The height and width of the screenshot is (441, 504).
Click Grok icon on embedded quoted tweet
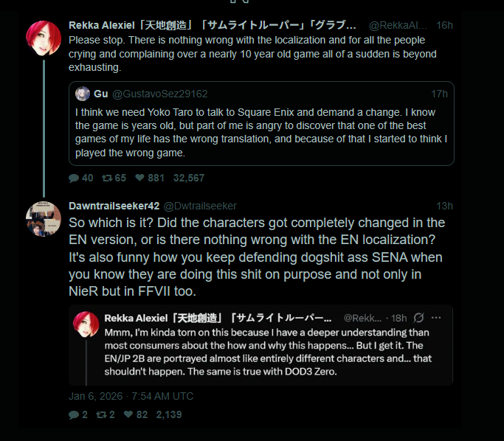tap(418, 317)
